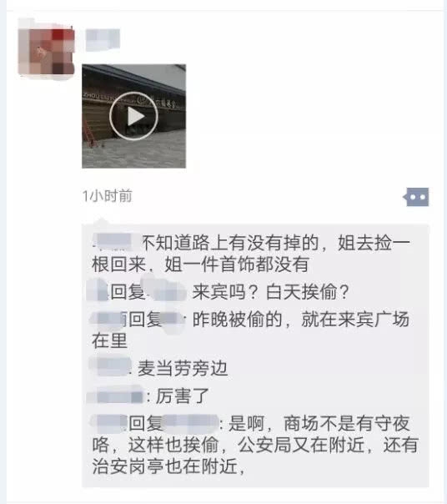Tap the comment line '治安岗亭也在附近'
This screenshot has width=447, height=504.
(x=169, y=466)
